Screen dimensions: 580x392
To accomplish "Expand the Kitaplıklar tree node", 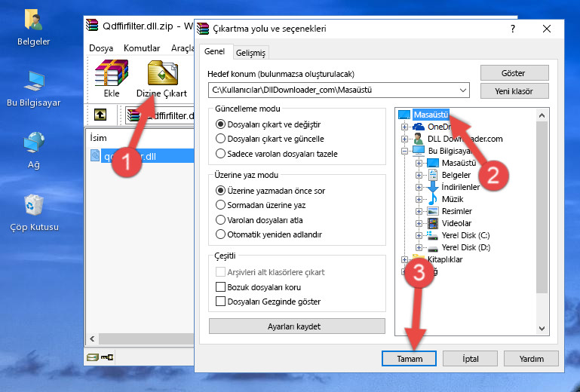I will pyautogui.click(x=404, y=259).
